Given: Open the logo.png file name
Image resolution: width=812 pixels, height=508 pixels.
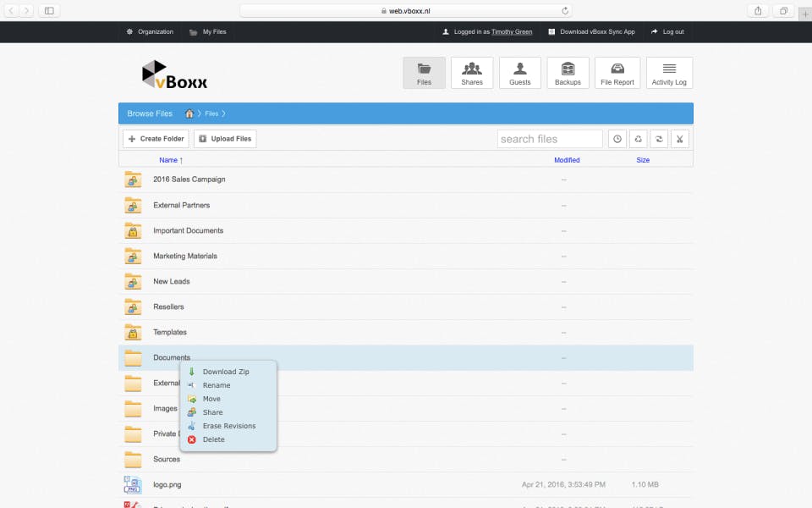Looking at the screenshot, I should pos(167,484).
